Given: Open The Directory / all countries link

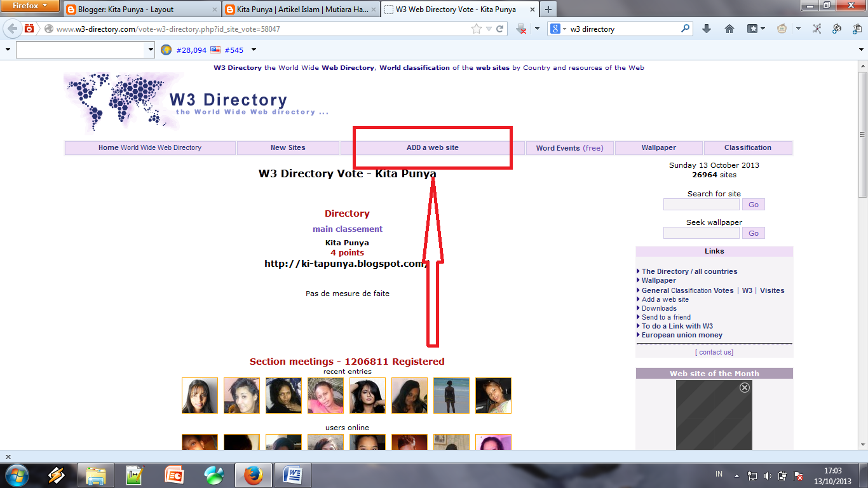Looking at the screenshot, I should 689,271.
